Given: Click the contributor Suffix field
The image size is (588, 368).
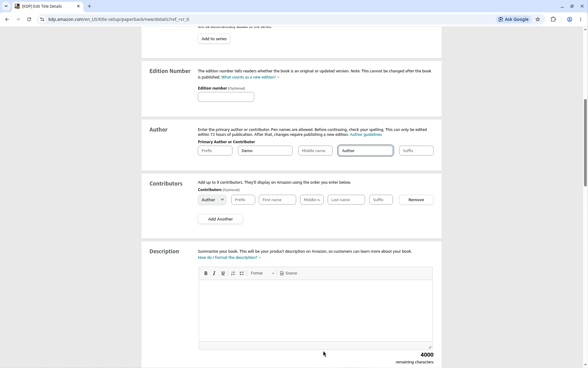Looking at the screenshot, I should point(381,200).
